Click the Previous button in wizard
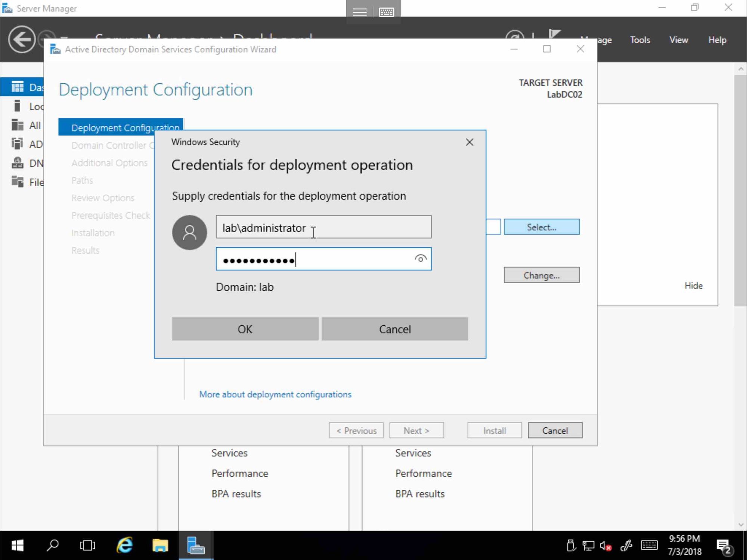The image size is (747, 560). coord(356,430)
